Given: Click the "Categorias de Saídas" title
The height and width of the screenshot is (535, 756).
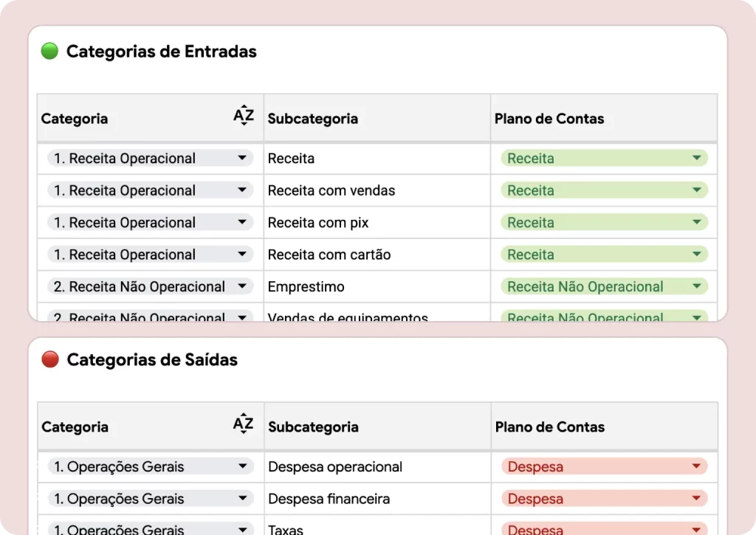Looking at the screenshot, I should point(152,359).
